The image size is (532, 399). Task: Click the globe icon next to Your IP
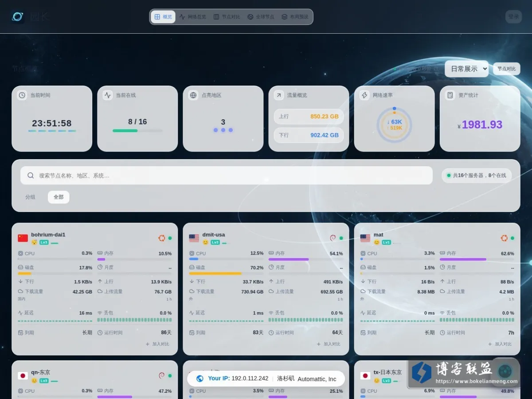[x=200, y=379]
